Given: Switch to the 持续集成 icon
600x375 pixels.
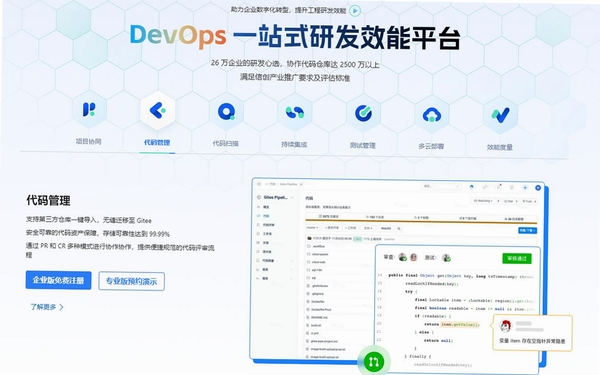Looking at the screenshot, I should pyautogui.click(x=294, y=112).
